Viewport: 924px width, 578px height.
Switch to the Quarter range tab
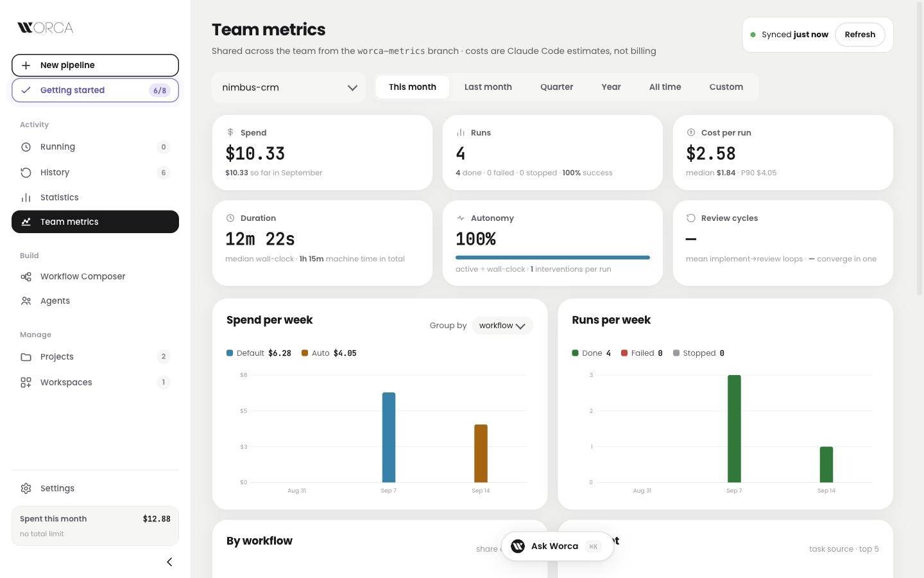[x=557, y=87]
